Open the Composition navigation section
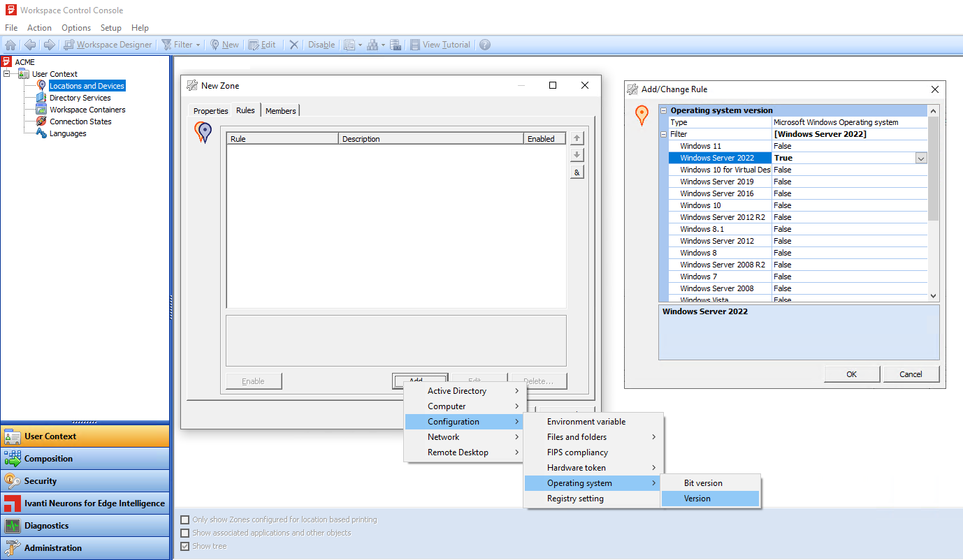Image resolution: width=963 pixels, height=560 pixels. coord(85,459)
